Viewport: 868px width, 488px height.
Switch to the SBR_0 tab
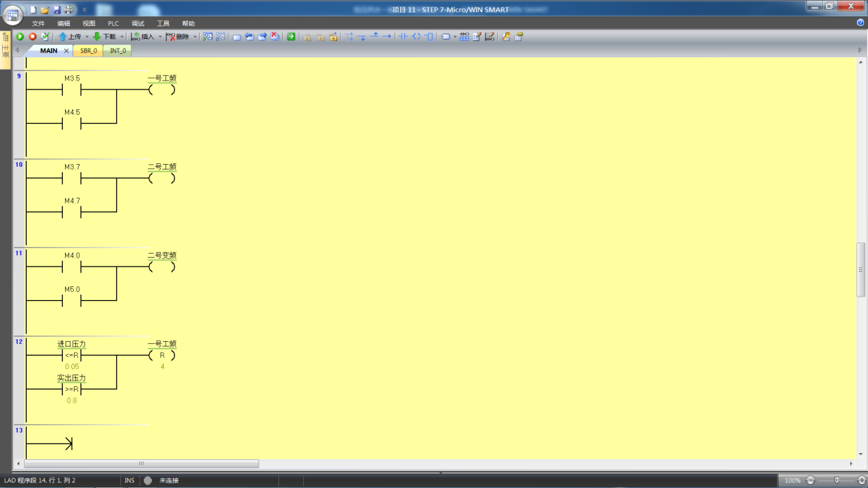pyautogui.click(x=88, y=51)
